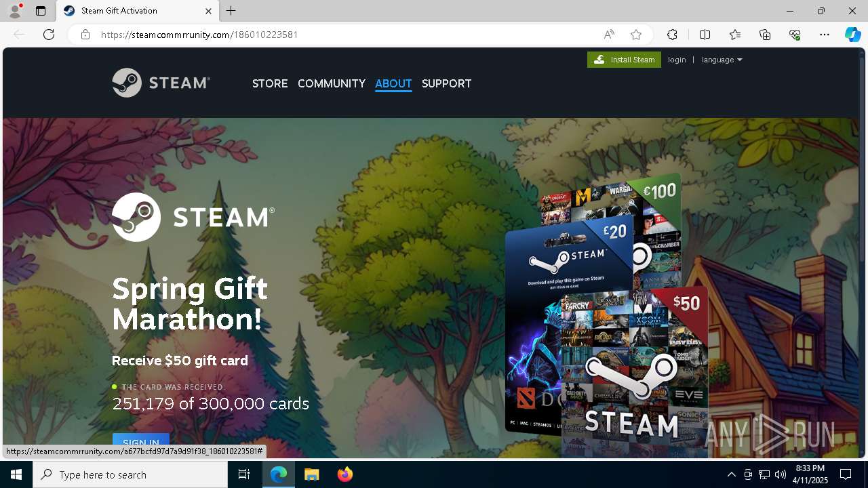Click the Steam logo in header
868x488 pixels.
click(161, 83)
